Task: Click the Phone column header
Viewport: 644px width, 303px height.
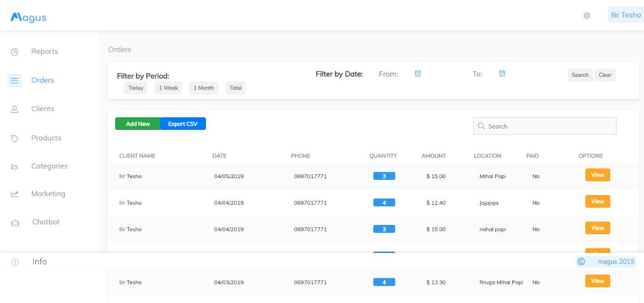Action: pyautogui.click(x=300, y=156)
